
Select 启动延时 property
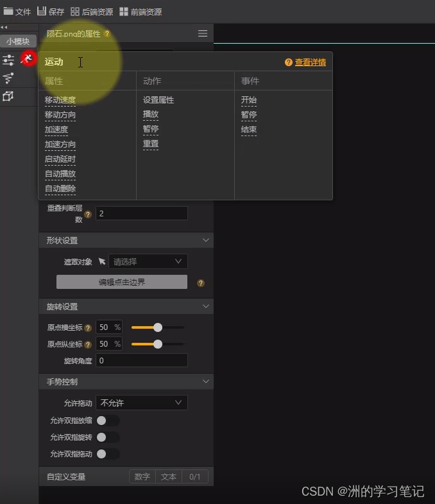(x=60, y=159)
